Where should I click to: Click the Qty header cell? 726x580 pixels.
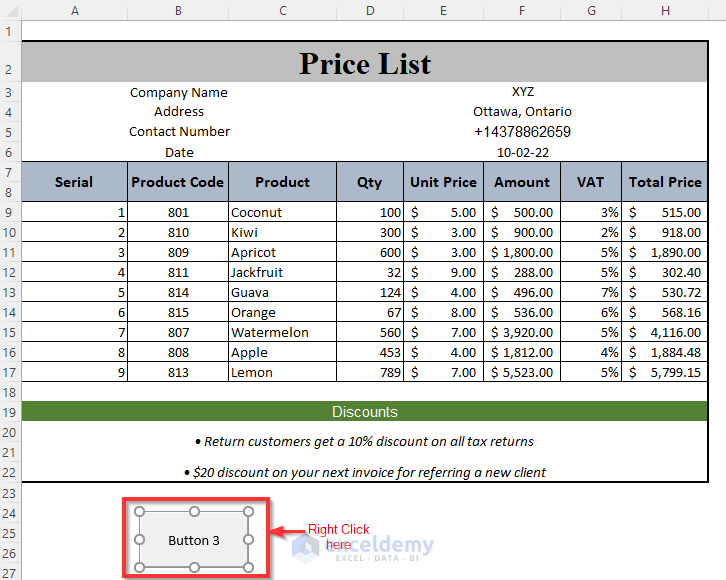(370, 181)
